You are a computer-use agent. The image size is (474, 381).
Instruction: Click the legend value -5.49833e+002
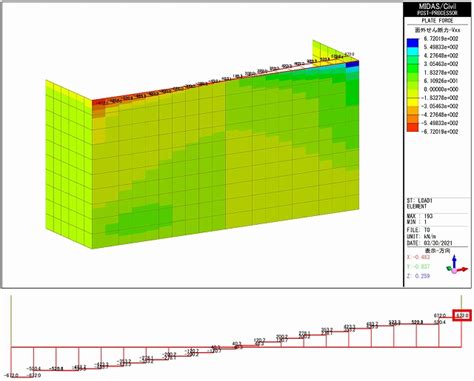pyautogui.click(x=439, y=123)
